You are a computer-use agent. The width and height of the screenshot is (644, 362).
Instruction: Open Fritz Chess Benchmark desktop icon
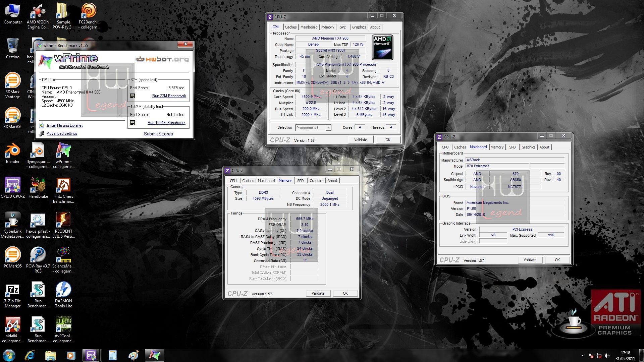[x=63, y=190]
